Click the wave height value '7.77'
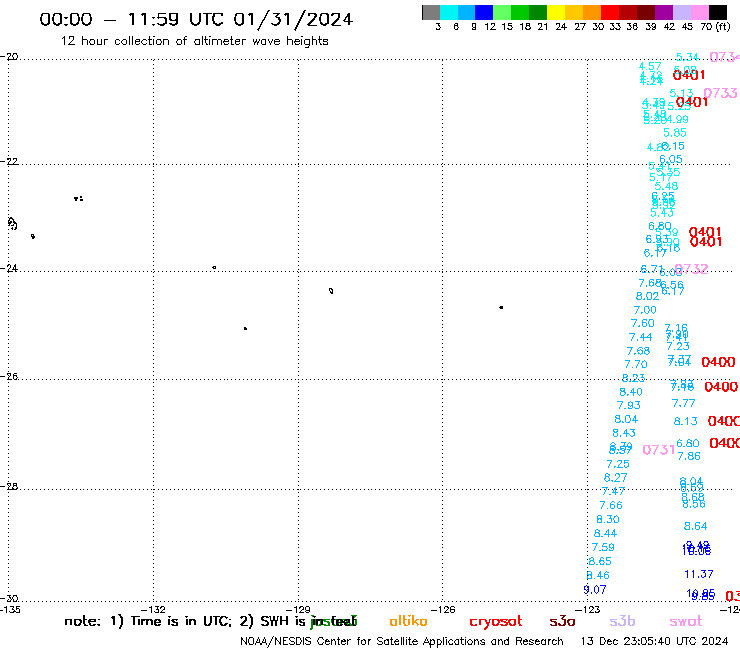Image resolution: width=740 pixels, height=650 pixels. [684, 403]
